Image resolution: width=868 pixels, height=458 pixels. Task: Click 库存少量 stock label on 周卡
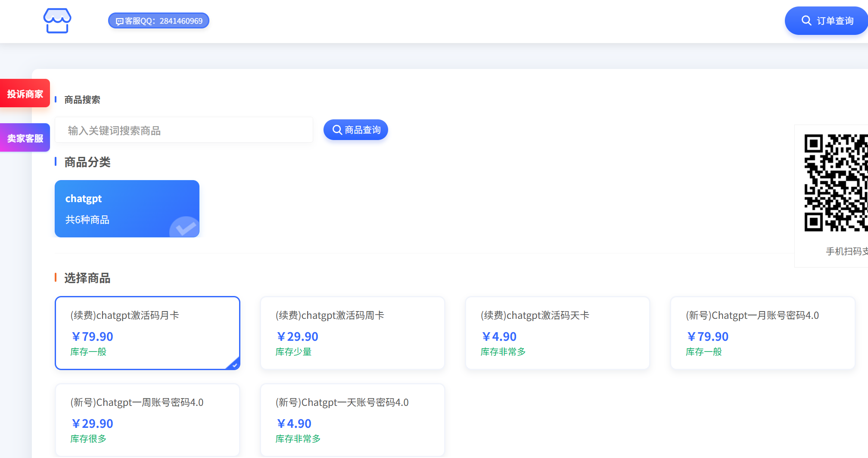[294, 352]
